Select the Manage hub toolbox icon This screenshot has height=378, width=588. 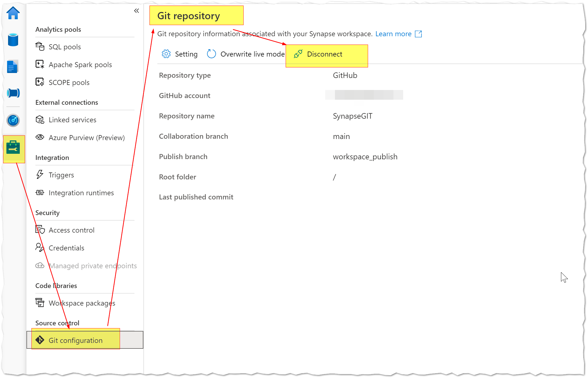14,149
